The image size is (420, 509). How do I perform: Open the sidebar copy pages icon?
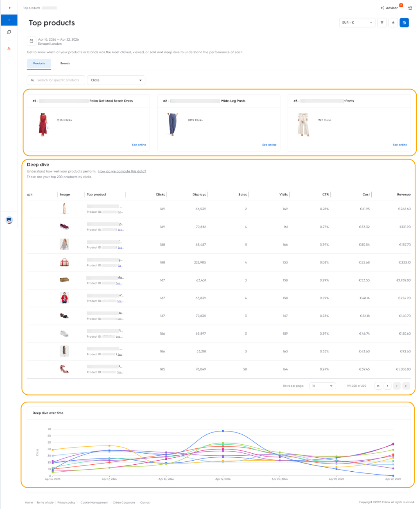[x=9, y=32]
